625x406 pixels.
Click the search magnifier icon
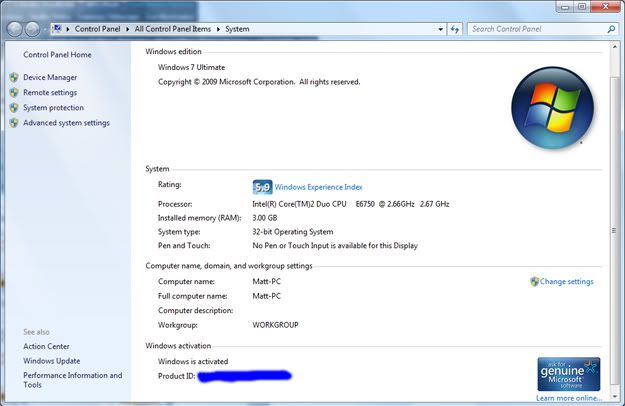pyautogui.click(x=611, y=29)
